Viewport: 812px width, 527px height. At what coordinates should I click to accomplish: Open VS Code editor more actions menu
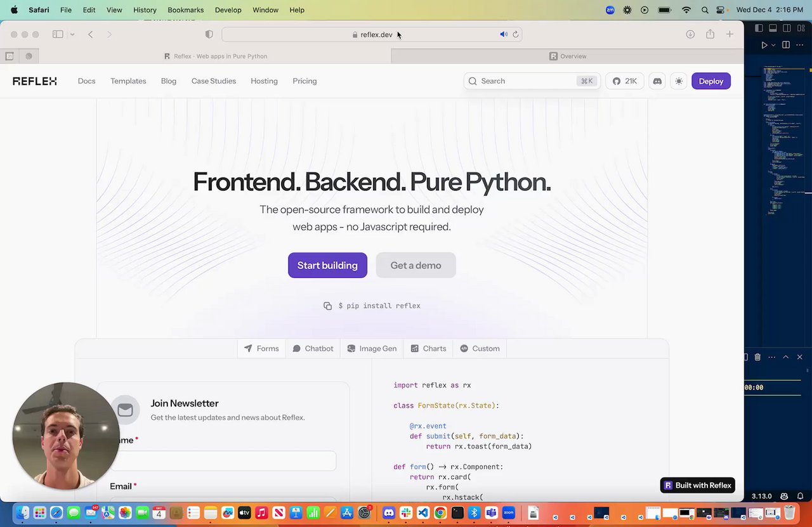800,45
